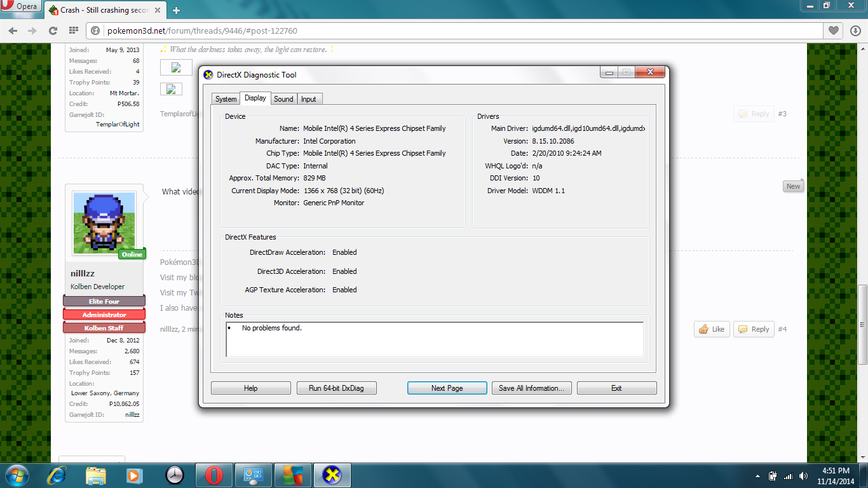Open nilllzz Gamejolt ID link
The height and width of the screenshot is (488, 868).
coord(132,414)
